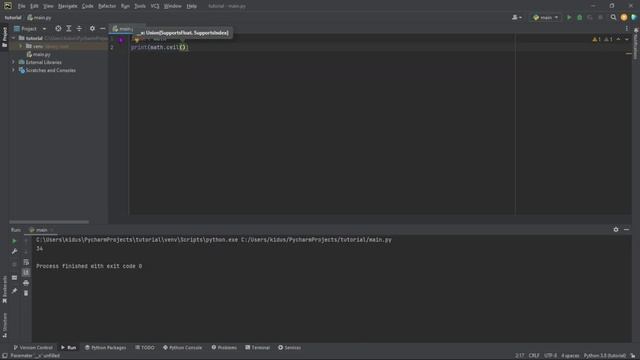Open Python Console tool window
The image size is (640, 360).
pyautogui.click(x=182, y=348)
